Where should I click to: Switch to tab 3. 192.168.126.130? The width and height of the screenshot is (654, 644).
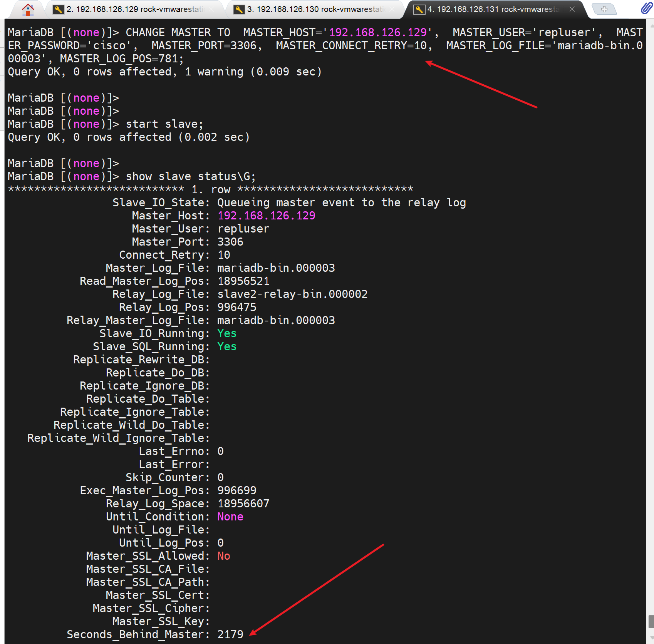pyautogui.click(x=315, y=9)
